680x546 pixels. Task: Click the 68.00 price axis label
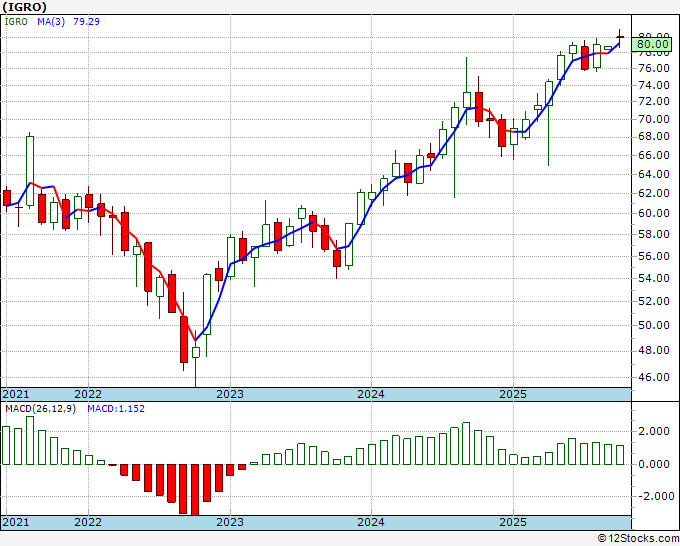[654, 136]
